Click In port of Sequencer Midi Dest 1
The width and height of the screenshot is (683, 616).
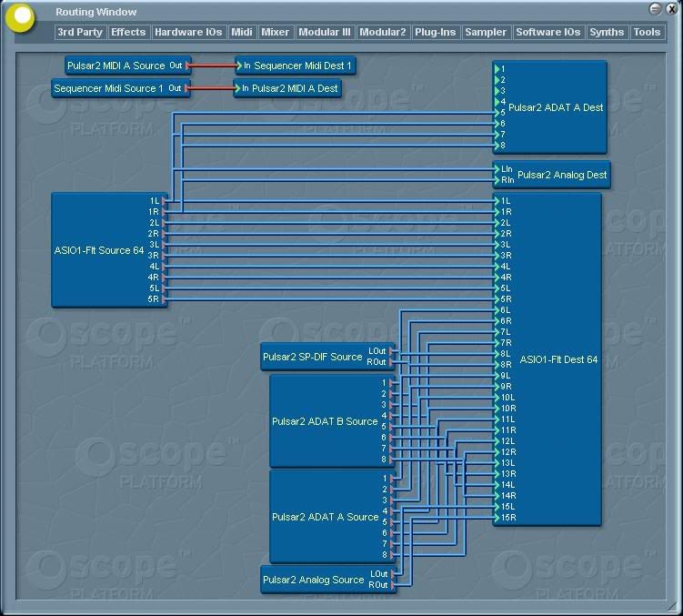[238, 66]
